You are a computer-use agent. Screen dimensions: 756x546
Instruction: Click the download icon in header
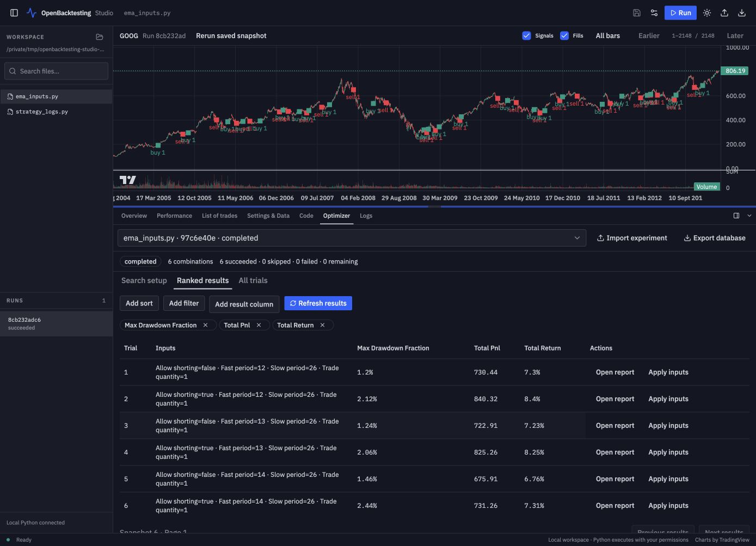(x=742, y=13)
